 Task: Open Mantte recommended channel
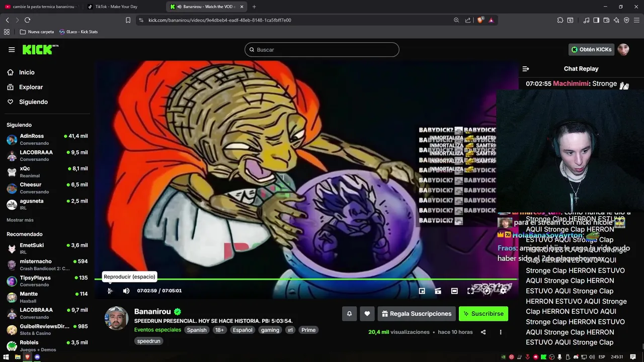[x=47, y=297]
